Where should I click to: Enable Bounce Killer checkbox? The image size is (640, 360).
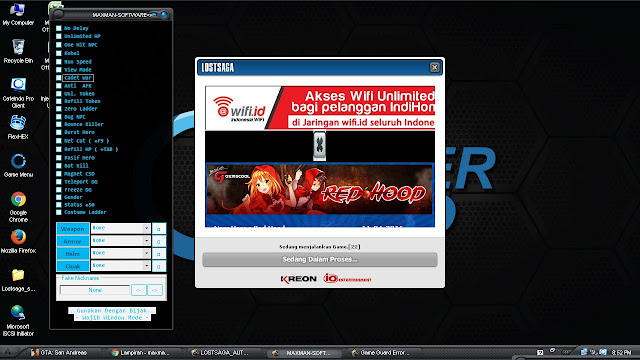click(59, 124)
